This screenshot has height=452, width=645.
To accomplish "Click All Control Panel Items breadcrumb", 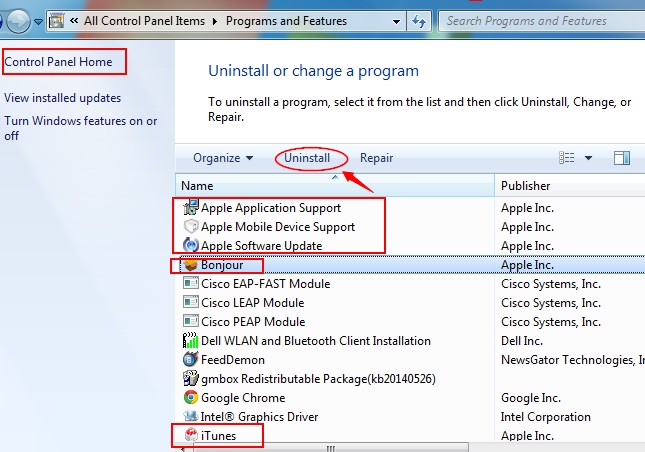I will [144, 21].
